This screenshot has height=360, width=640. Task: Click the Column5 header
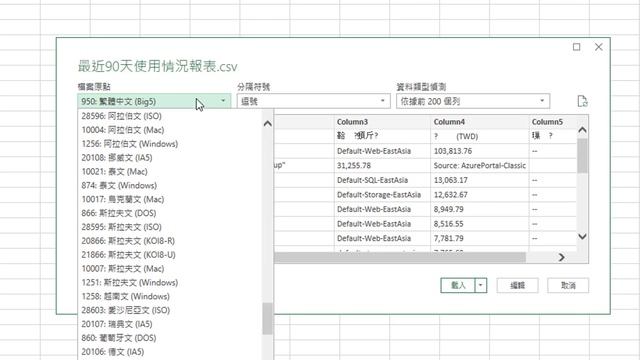click(553, 122)
